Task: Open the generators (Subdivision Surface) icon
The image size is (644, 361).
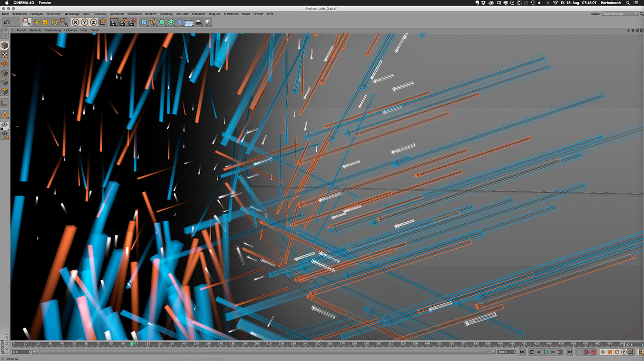Action: (x=162, y=22)
